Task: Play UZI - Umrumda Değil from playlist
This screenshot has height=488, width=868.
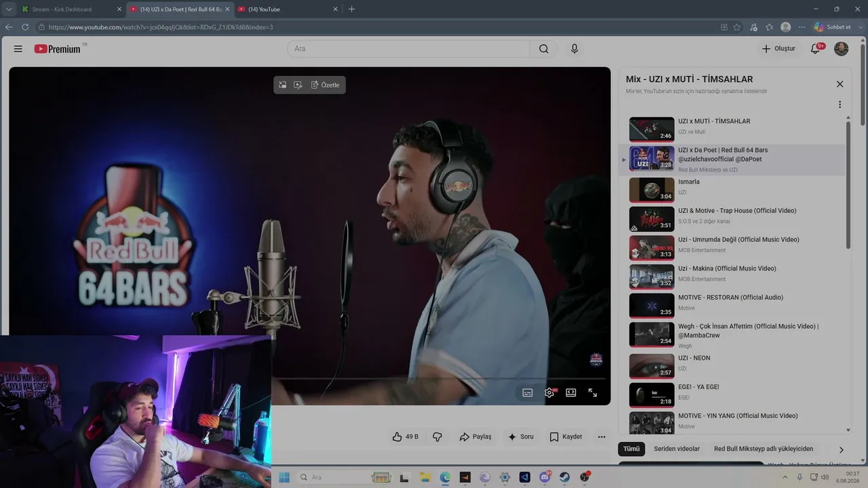Action: [738, 239]
